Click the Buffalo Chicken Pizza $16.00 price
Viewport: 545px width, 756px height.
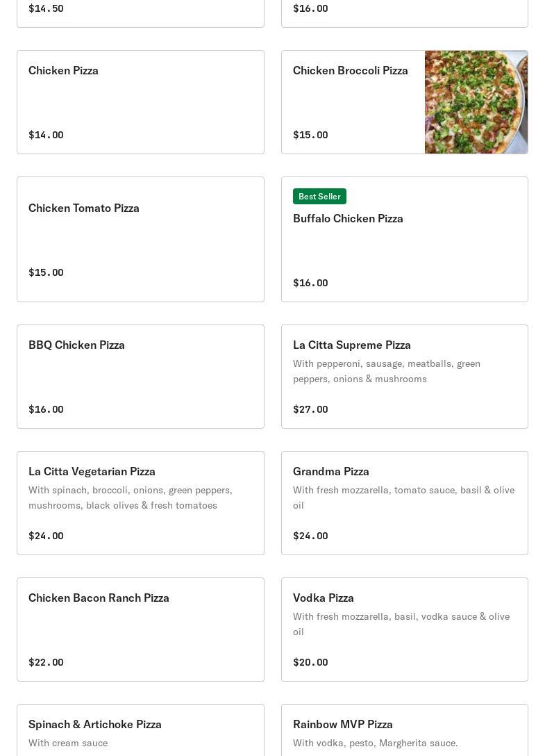coord(310,283)
